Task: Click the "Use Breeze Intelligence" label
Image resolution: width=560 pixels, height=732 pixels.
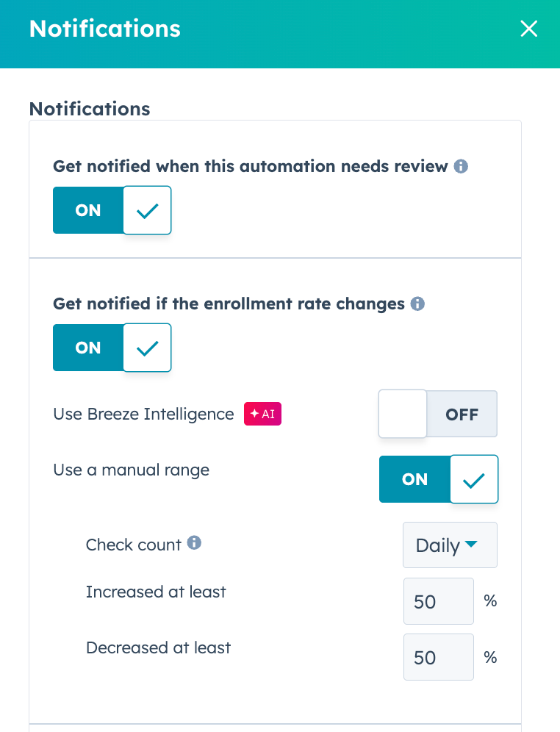Action: [x=143, y=414]
